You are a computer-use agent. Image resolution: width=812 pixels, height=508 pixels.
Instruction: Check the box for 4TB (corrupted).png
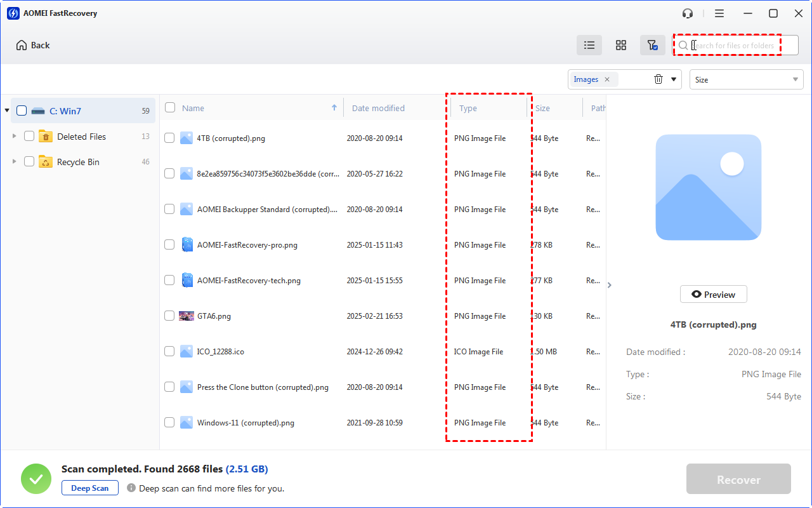pyautogui.click(x=169, y=138)
